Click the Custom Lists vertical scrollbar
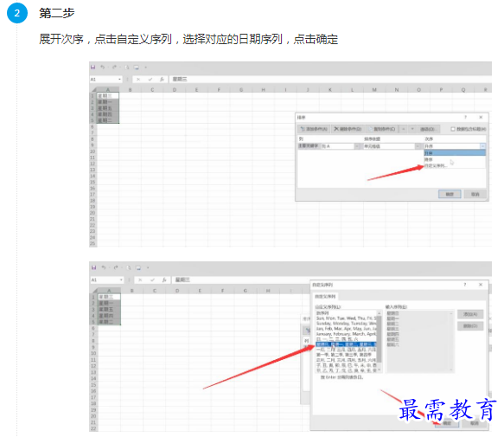This screenshot has height=437, width=504. pyautogui.click(x=379, y=342)
